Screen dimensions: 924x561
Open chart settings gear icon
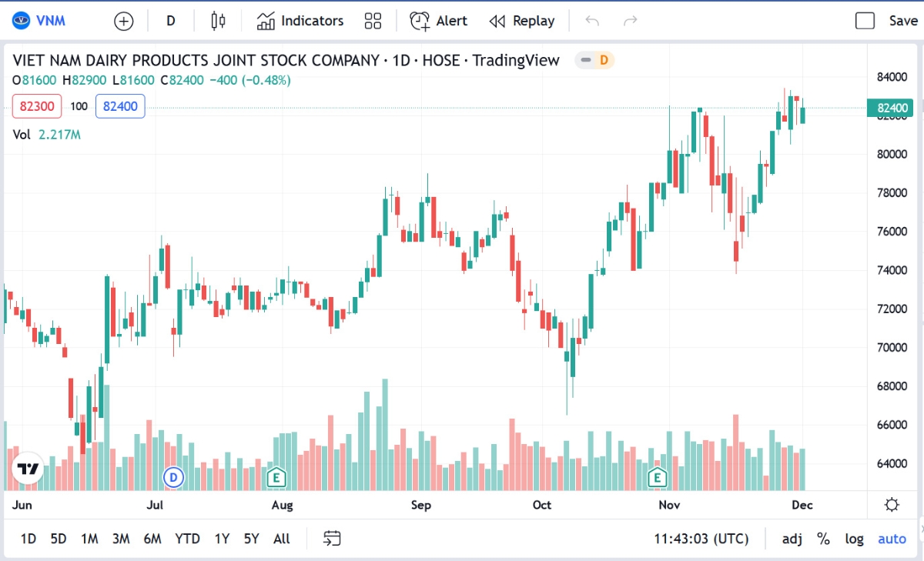point(892,505)
